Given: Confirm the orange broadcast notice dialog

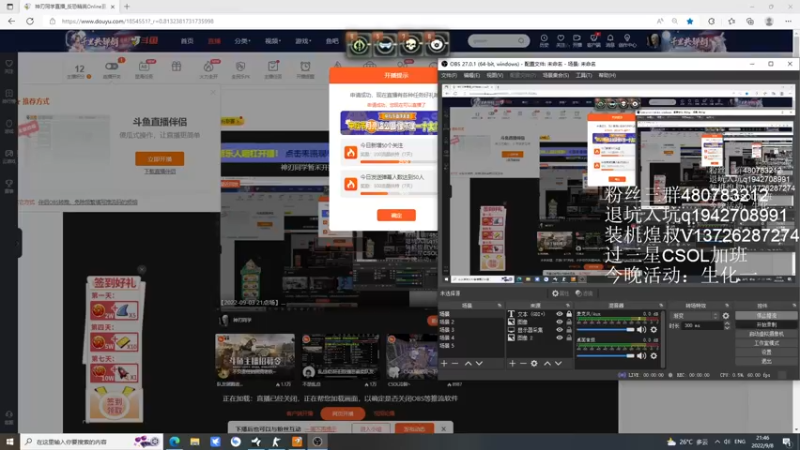Looking at the screenshot, I should point(396,215).
